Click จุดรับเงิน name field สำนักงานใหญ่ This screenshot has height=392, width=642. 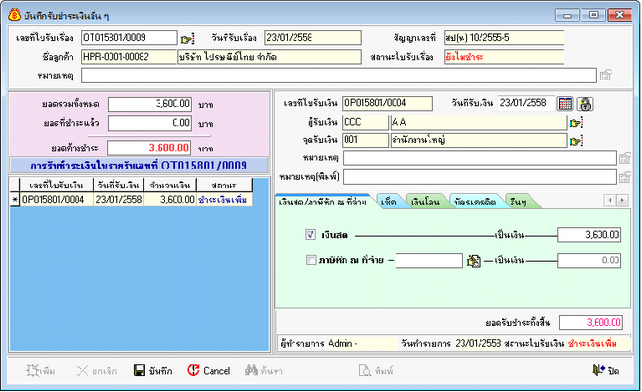[x=479, y=140]
